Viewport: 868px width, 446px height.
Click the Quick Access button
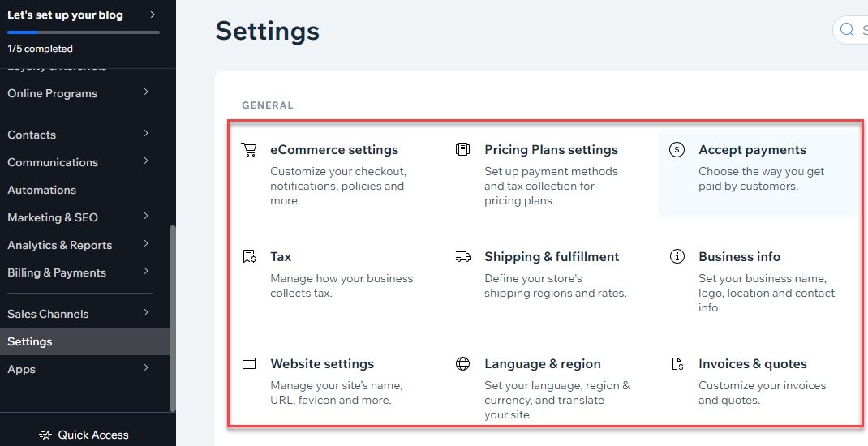[84, 435]
